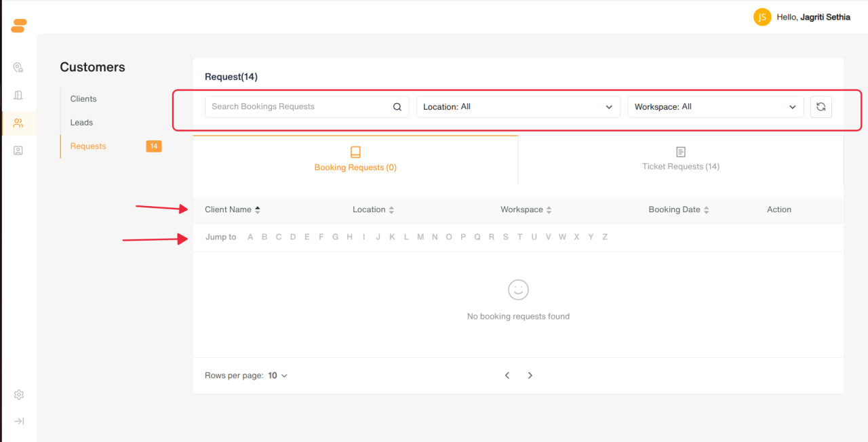The image size is (868, 442).
Task: Open the building sidebar icon
Action: point(18,95)
